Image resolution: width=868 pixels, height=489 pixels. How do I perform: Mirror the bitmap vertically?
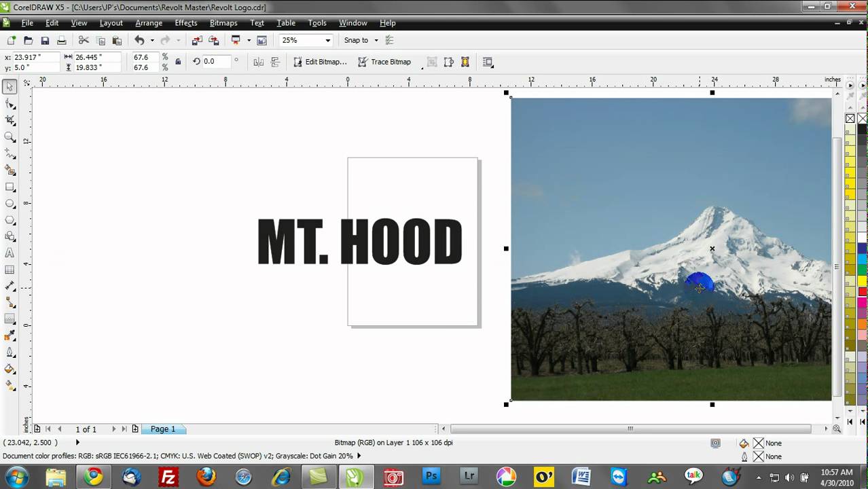pyautogui.click(x=275, y=62)
